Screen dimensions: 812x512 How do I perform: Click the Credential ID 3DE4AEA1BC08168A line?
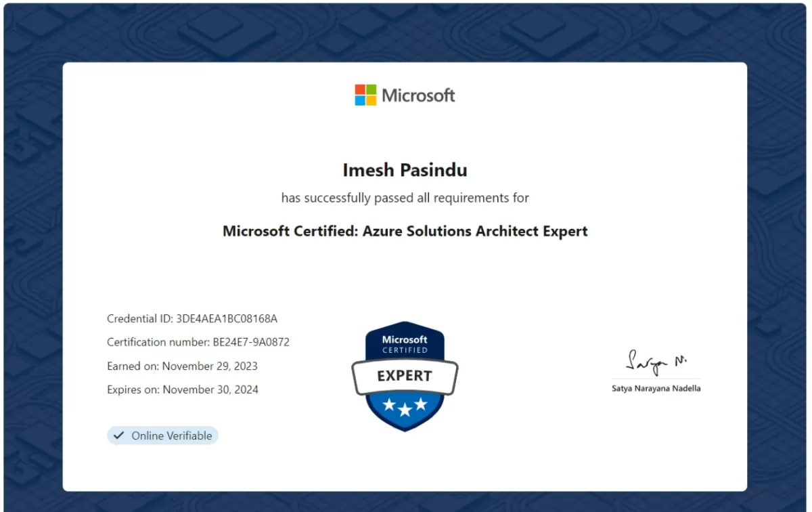tap(192, 318)
